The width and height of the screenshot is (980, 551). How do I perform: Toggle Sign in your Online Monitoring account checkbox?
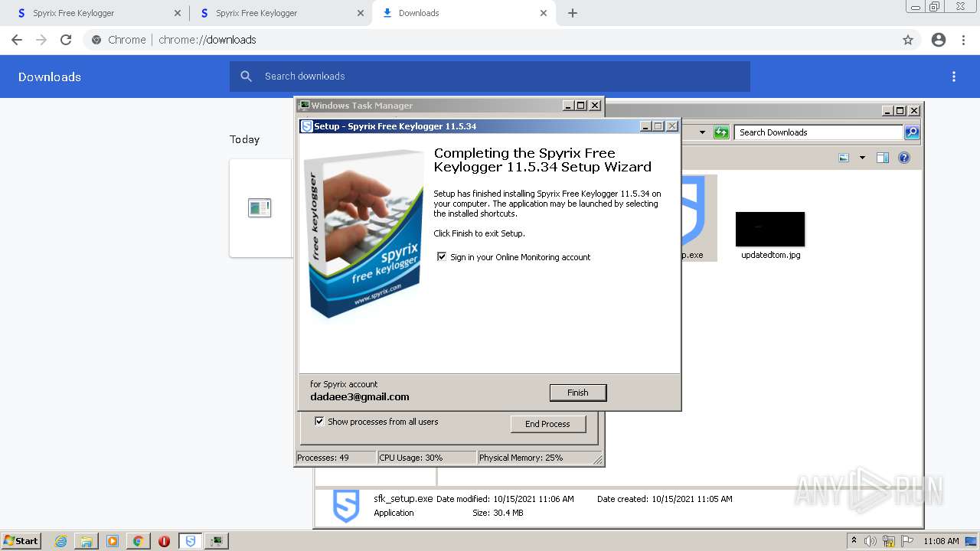coord(442,256)
